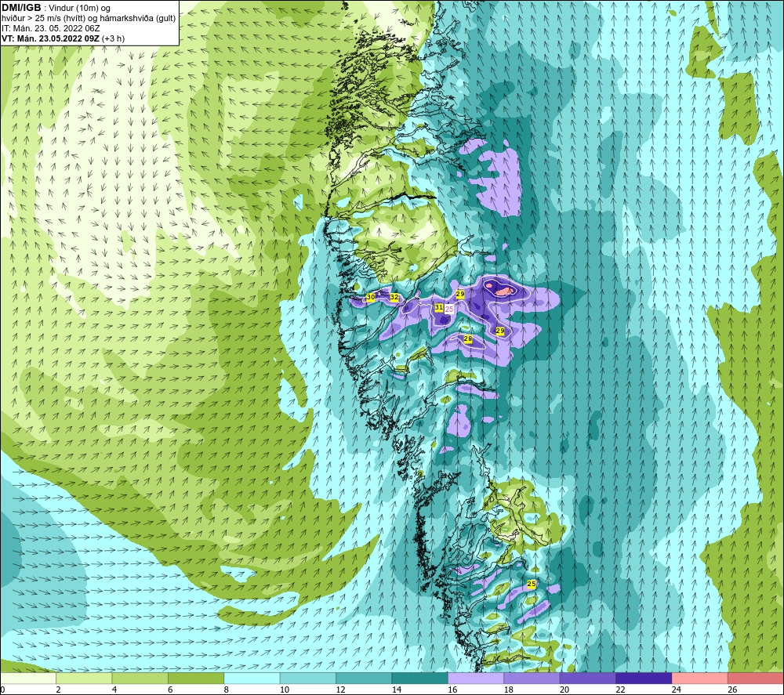The width and height of the screenshot is (784, 695).
Task: Select the 12–14 m/s teal swatch
Action: [364, 678]
